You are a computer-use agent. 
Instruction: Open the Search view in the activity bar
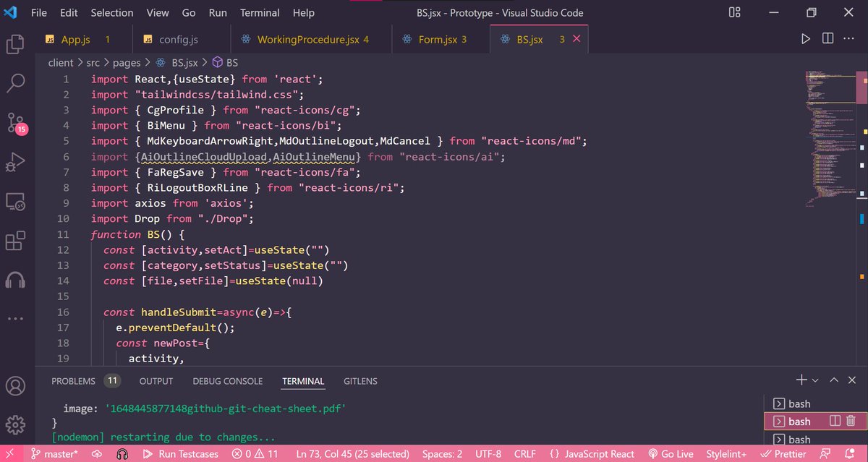(x=16, y=83)
